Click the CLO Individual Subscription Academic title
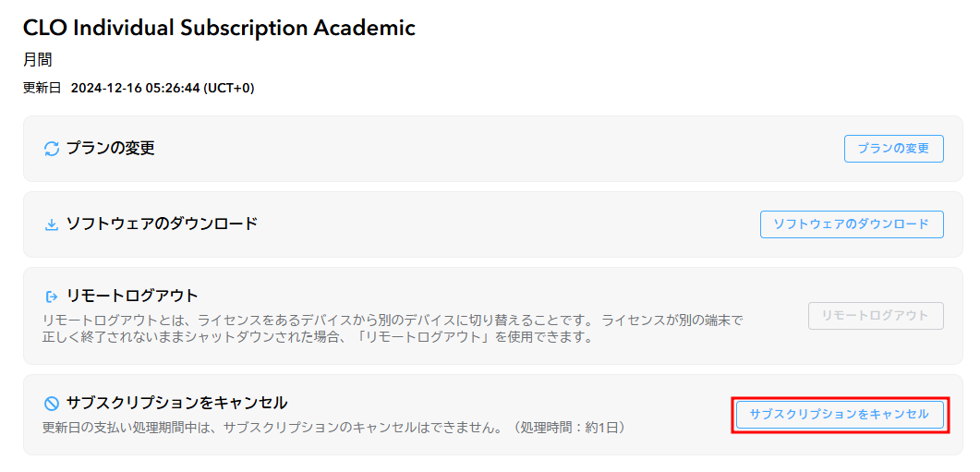The width and height of the screenshot is (980, 472). 219,28
